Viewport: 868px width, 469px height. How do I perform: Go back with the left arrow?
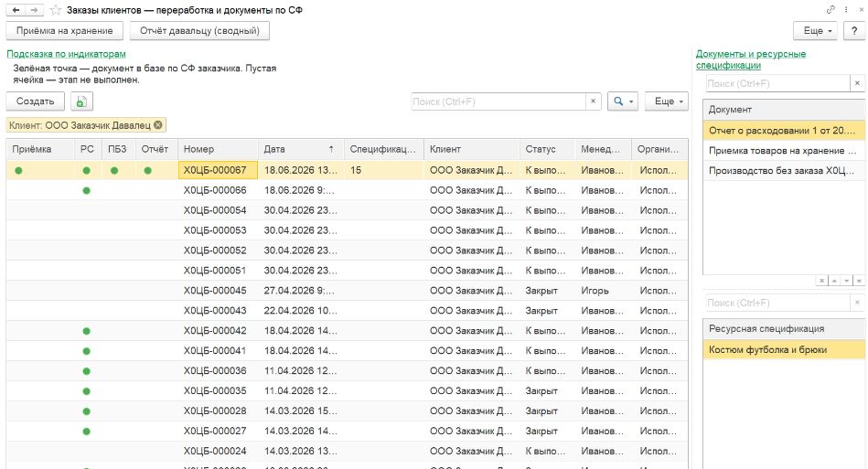pos(16,10)
